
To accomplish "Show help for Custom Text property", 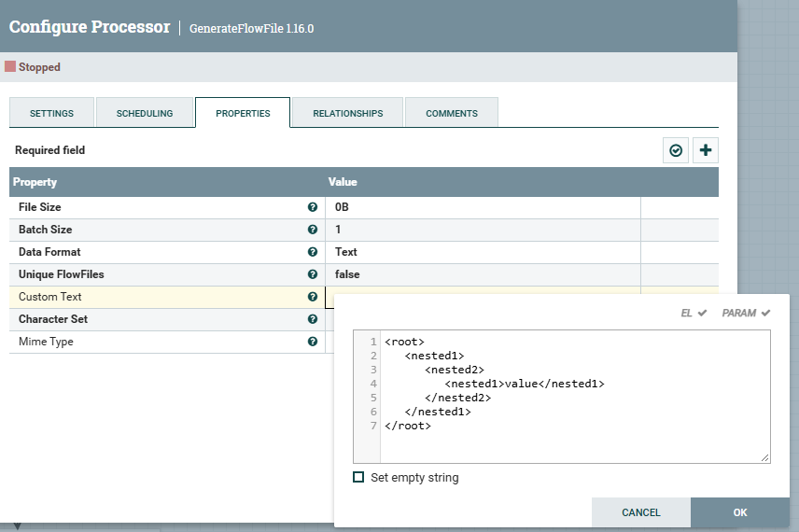I will tap(313, 297).
